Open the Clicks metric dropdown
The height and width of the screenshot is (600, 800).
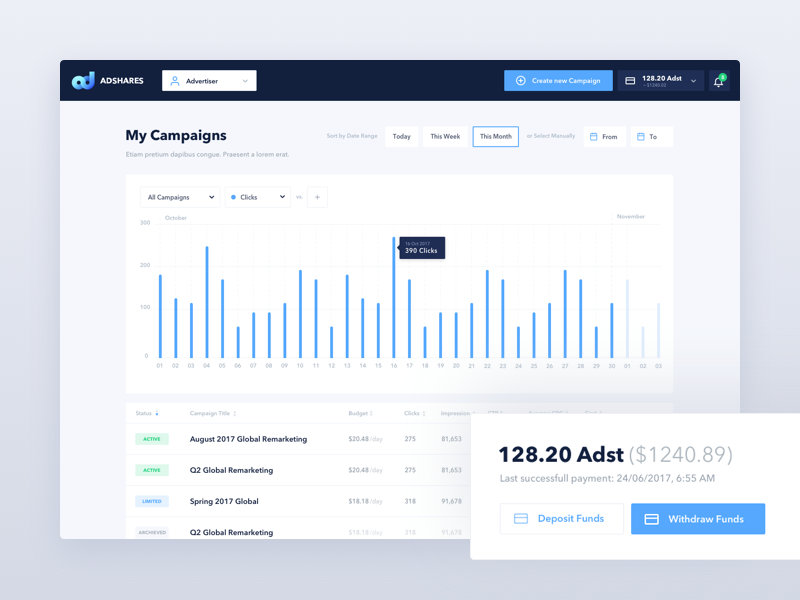point(258,198)
